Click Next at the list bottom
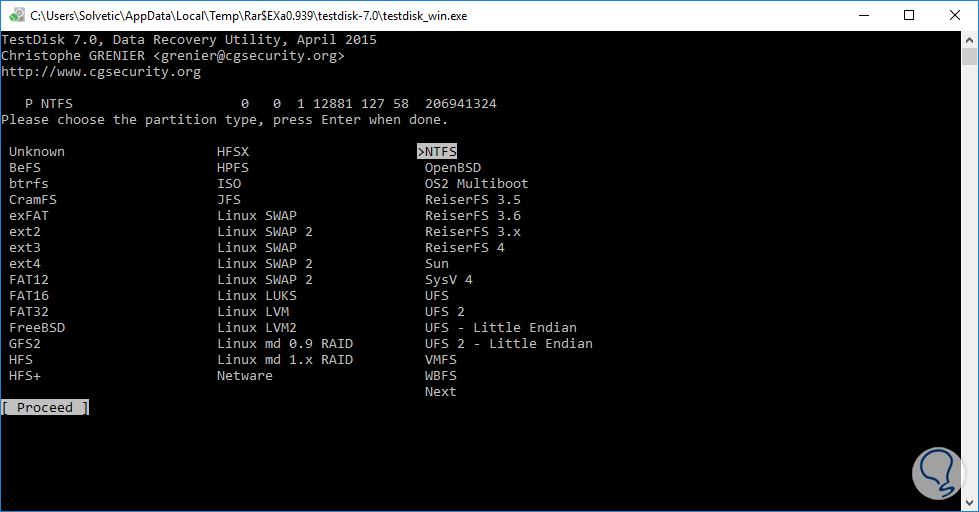This screenshot has height=512, width=979. [x=441, y=392]
